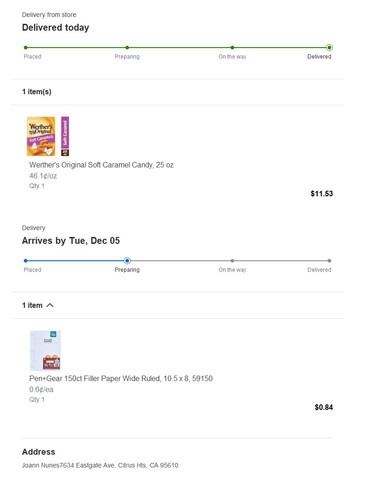Click the $0.84 price
366x500 pixels.
[x=324, y=407]
